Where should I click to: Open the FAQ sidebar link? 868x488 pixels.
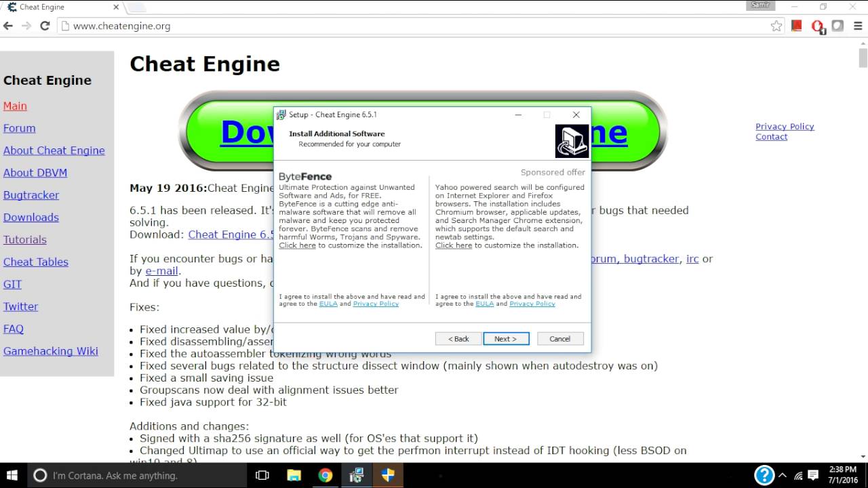(x=14, y=329)
